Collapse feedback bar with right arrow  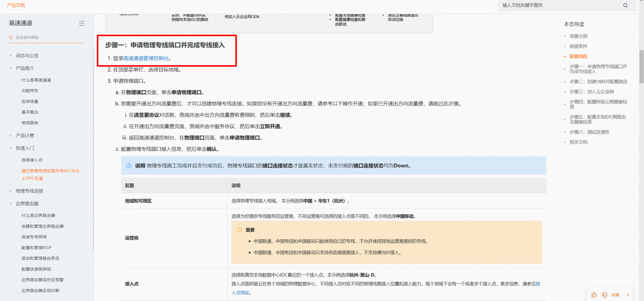627,295
